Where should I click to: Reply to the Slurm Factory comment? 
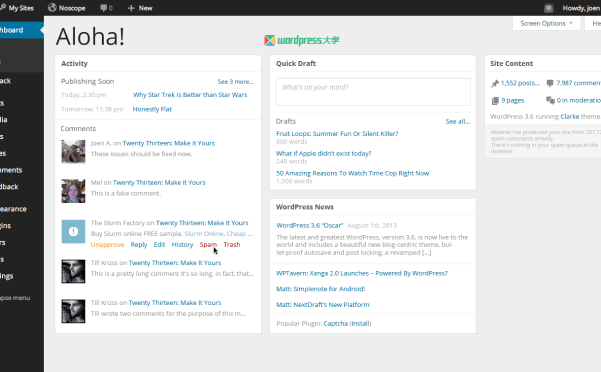(139, 245)
